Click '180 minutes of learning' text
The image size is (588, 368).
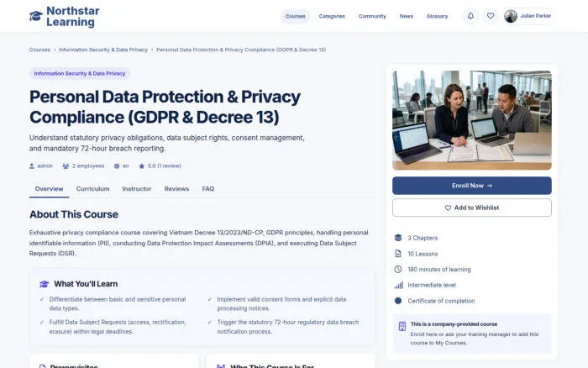[x=439, y=270]
